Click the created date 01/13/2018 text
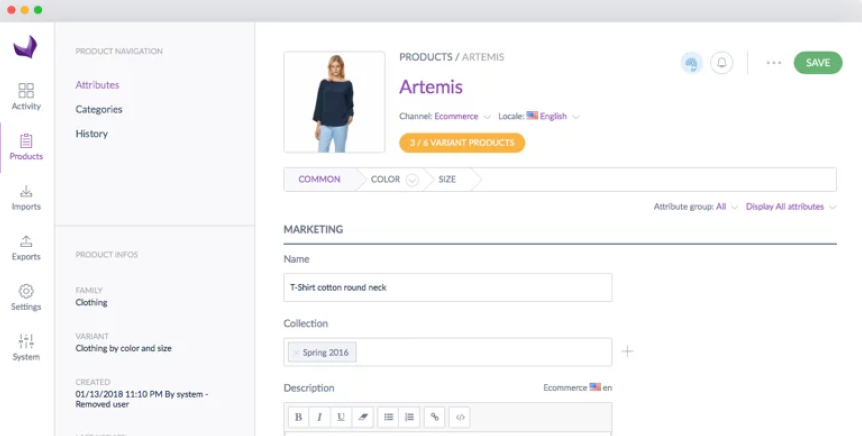This screenshot has height=436, width=862. [141, 399]
